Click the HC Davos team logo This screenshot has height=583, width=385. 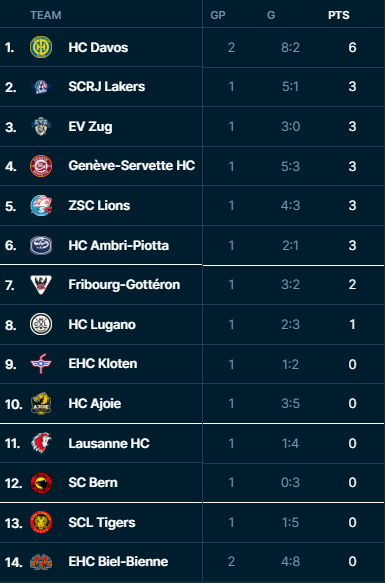(41, 47)
